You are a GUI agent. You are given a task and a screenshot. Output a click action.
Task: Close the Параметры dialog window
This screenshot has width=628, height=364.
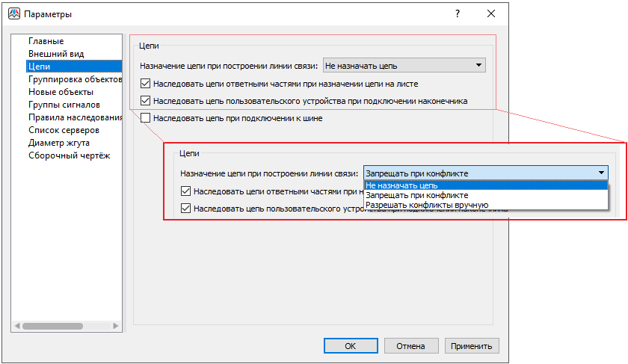pyautogui.click(x=491, y=14)
